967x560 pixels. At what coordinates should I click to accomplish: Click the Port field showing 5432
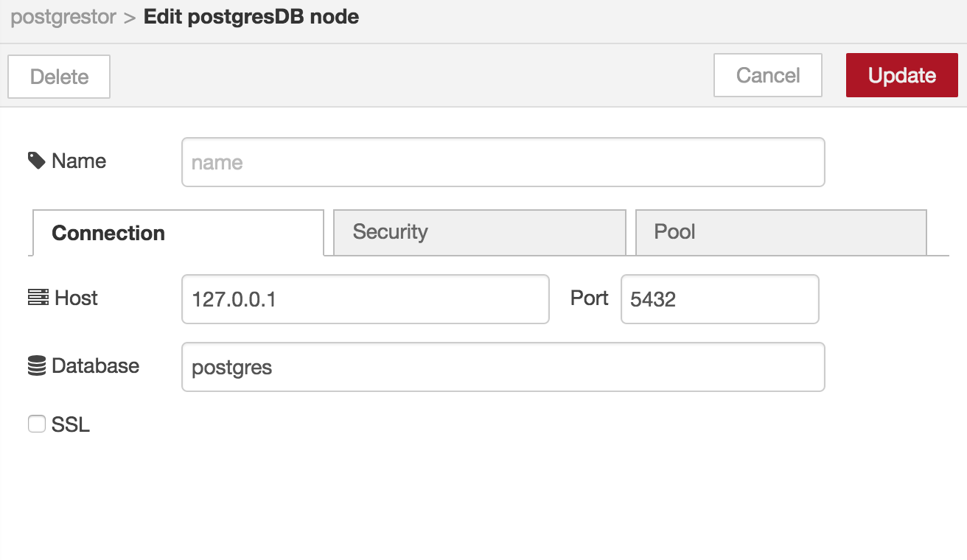point(720,299)
